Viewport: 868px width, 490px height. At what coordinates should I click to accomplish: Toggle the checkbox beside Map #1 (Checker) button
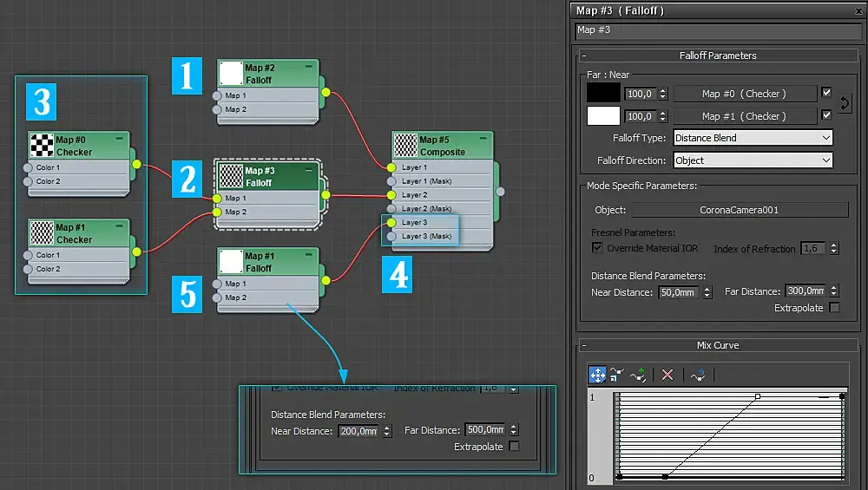point(826,115)
